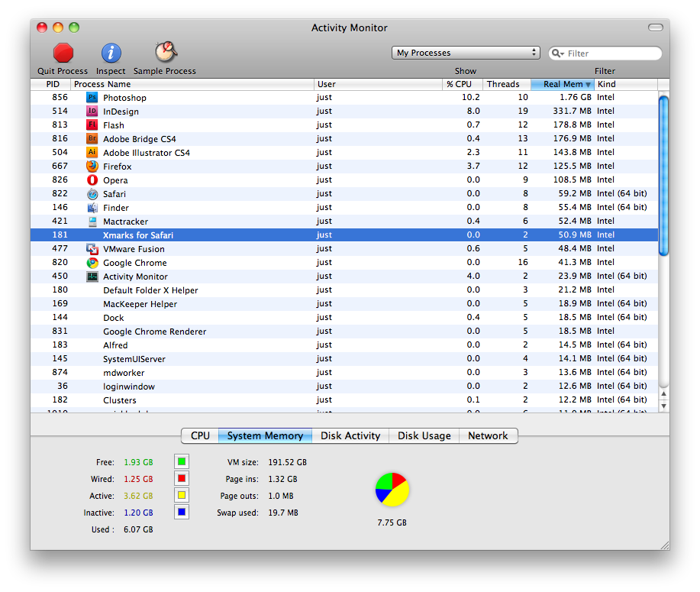Click the Opera icon
The image size is (700, 592).
(92, 180)
